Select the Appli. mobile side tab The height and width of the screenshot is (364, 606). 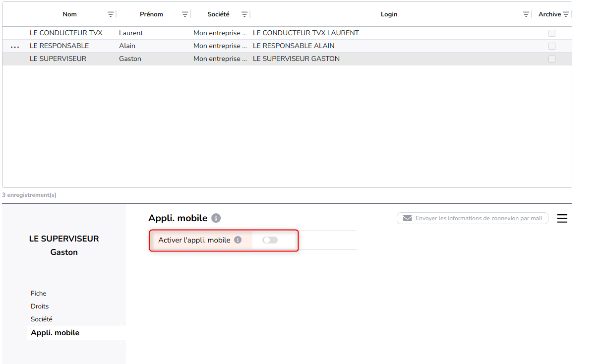click(x=55, y=333)
